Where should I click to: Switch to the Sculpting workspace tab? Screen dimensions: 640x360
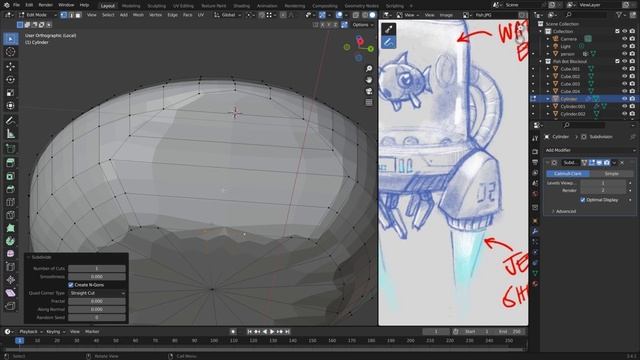[156, 6]
